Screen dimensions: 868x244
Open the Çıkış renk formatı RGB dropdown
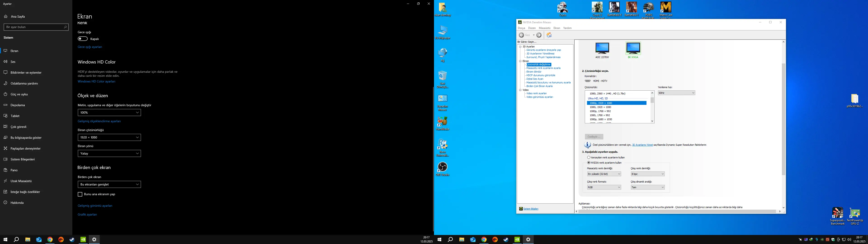tap(604, 187)
